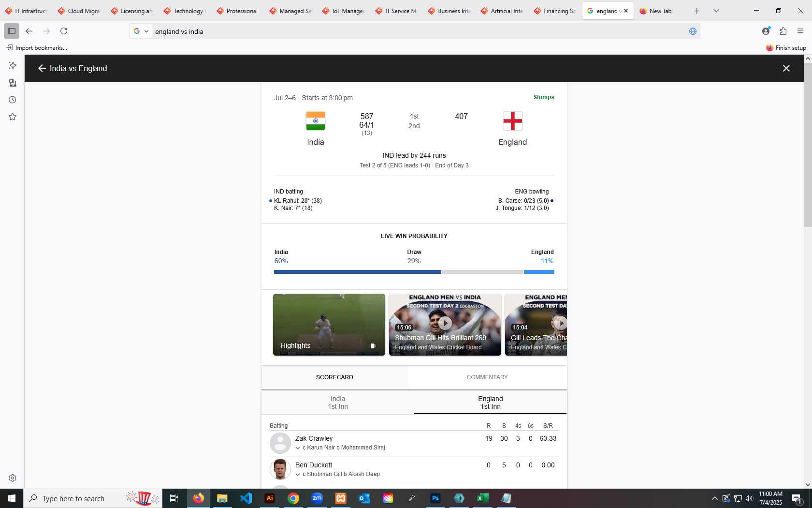Open the Highlights video thumbnail

pos(329,325)
